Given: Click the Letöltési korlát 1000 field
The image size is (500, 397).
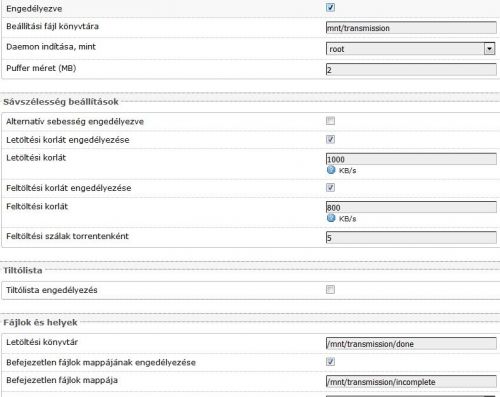Looking at the screenshot, I should (411, 159).
